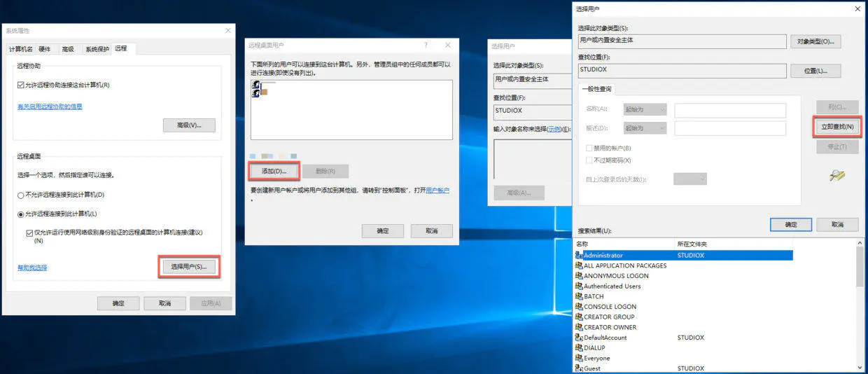This screenshot has width=868, height=374.
Task: Click the ANONYMOUS LOGON icon in results
Action: tap(579, 276)
